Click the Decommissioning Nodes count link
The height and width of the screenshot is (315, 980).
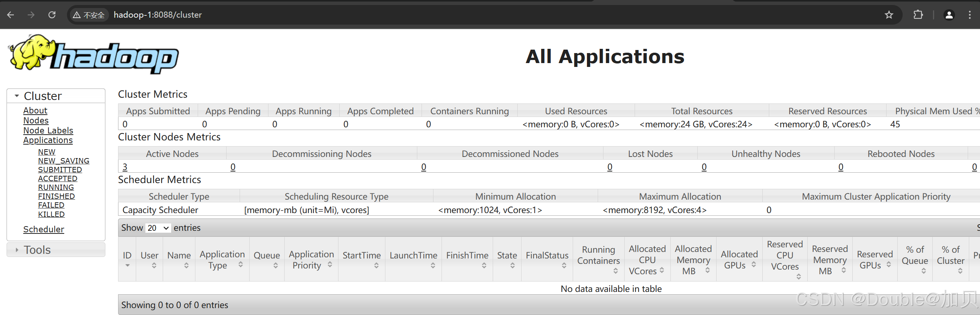click(233, 167)
